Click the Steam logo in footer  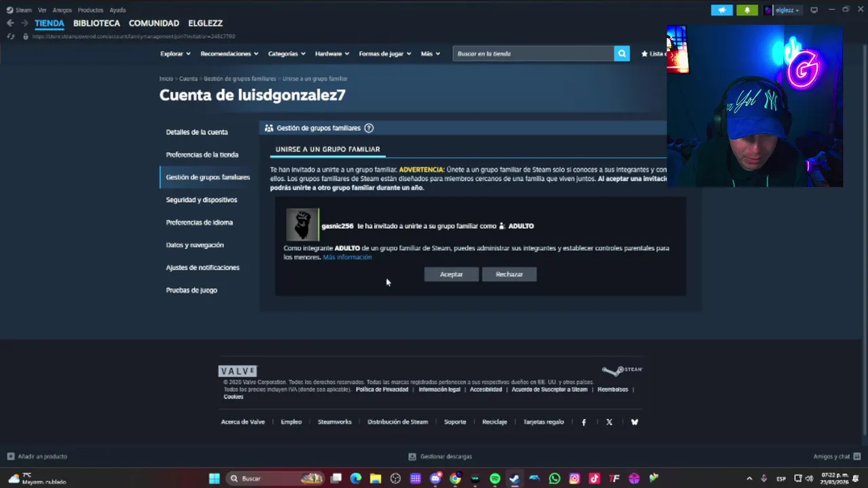click(622, 370)
